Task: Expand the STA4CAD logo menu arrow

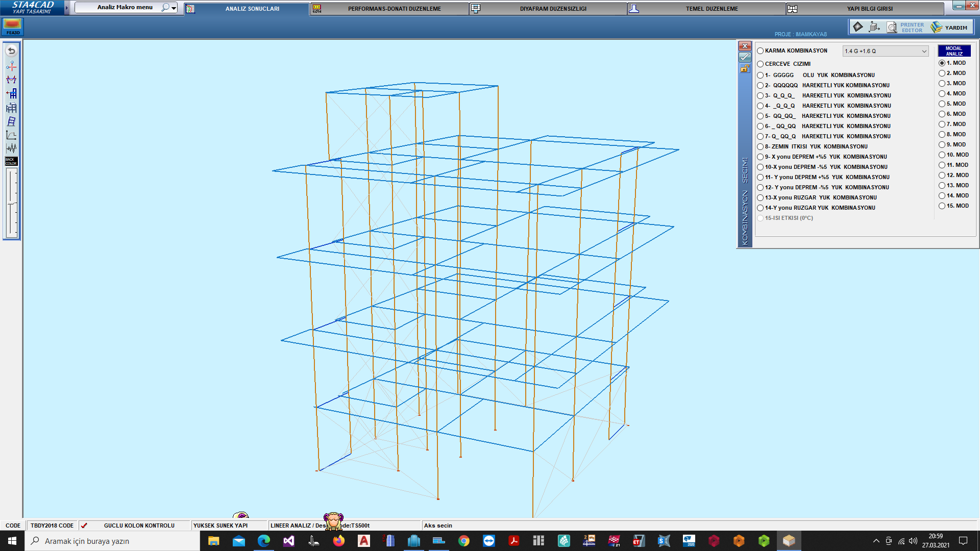Action: click(x=66, y=8)
